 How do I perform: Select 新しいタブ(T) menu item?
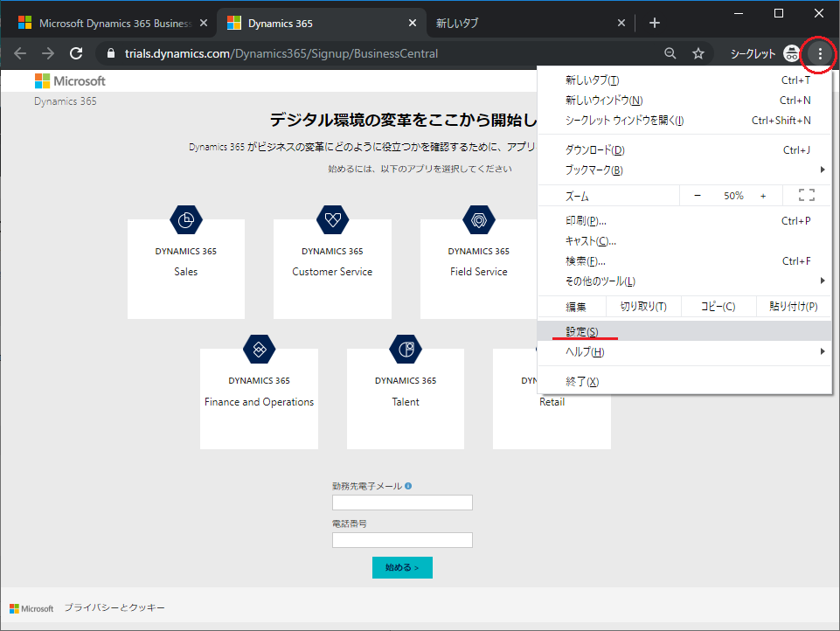tap(684, 80)
